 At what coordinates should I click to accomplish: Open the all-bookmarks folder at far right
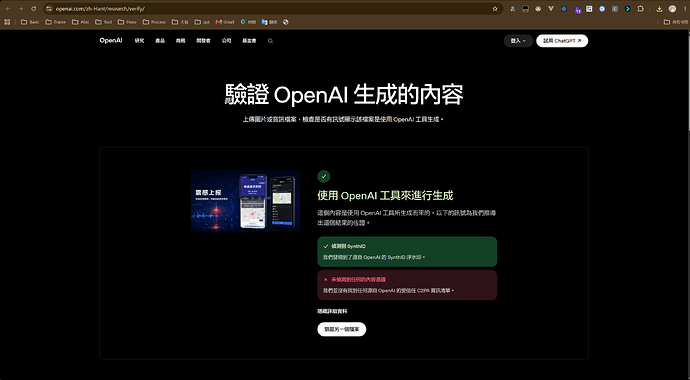point(675,22)
